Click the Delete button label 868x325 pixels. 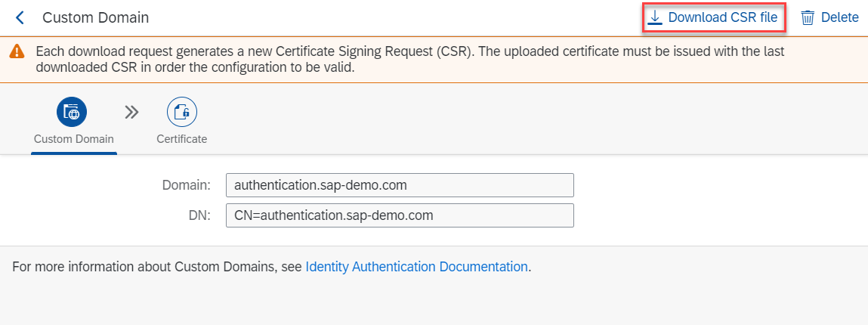(x=840, y=17)
